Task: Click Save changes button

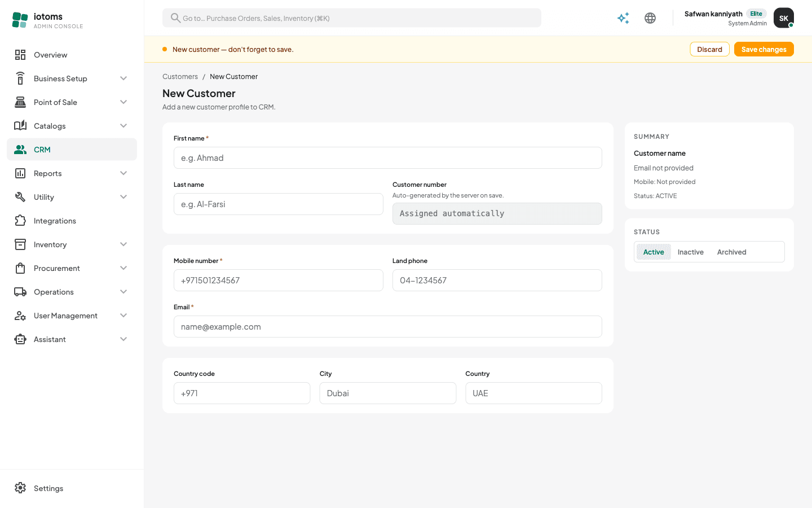Action: pos(764,49)
